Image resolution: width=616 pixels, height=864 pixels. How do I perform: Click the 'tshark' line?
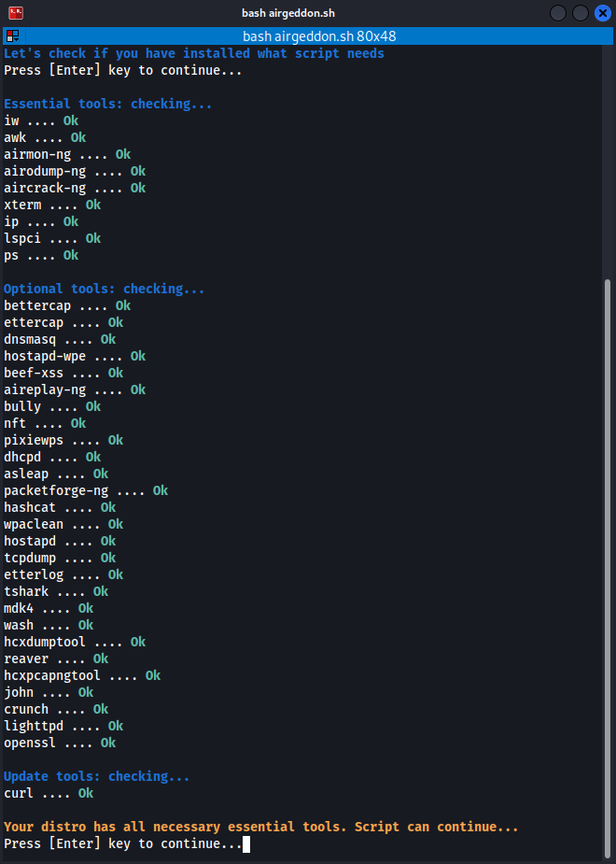click(56, 591)
